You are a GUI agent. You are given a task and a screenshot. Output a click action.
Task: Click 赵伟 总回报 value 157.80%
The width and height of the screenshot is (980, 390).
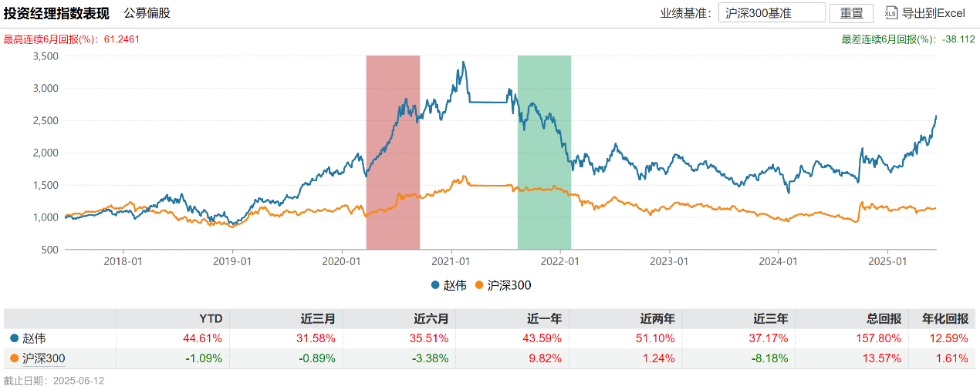pos(883,338)
